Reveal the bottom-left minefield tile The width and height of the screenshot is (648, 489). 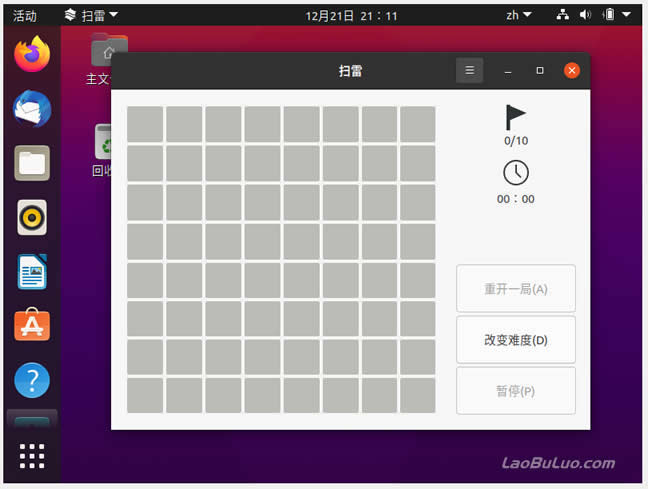[145, 395]
